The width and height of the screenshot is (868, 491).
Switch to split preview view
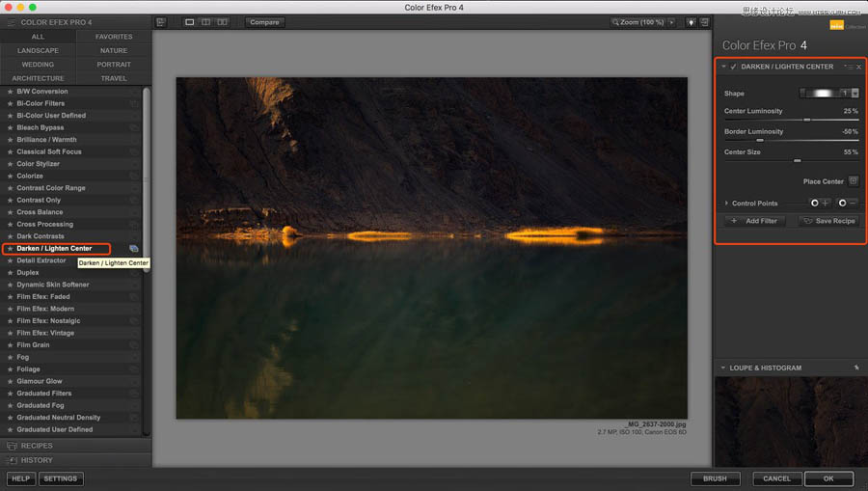pyautogui.click(x=206, y=22)
